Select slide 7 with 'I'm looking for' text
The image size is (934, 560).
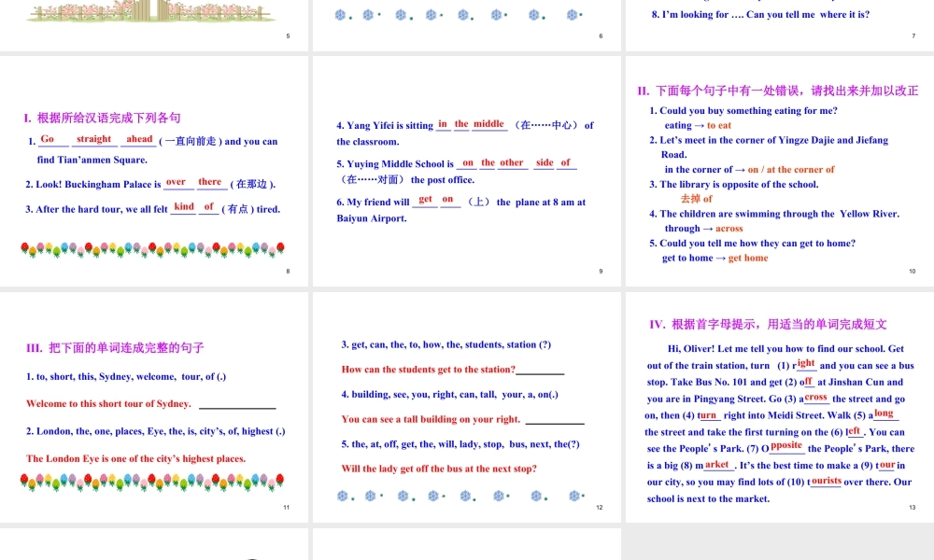click(x=777, y=24)
